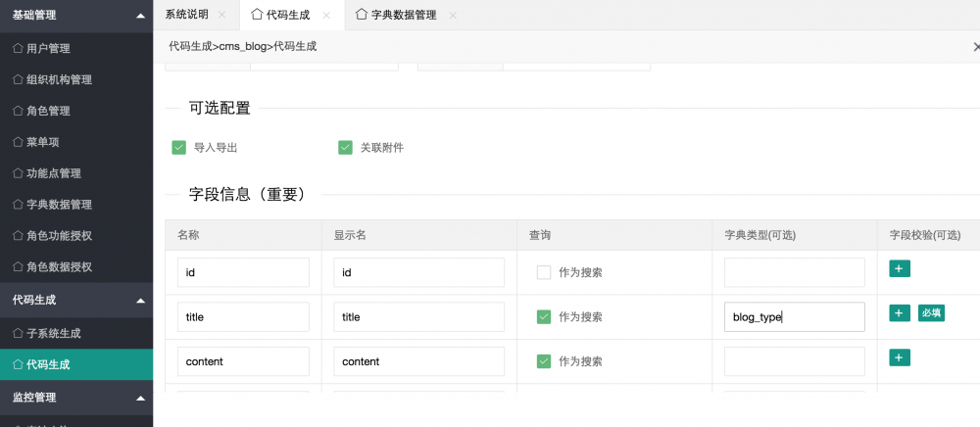
Task: Open 子系统生成 in the sidebar
Action: click(55, 334)
